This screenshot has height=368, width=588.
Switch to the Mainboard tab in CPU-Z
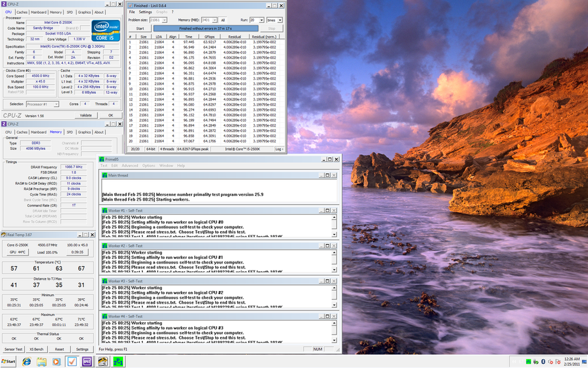[38, 12]
